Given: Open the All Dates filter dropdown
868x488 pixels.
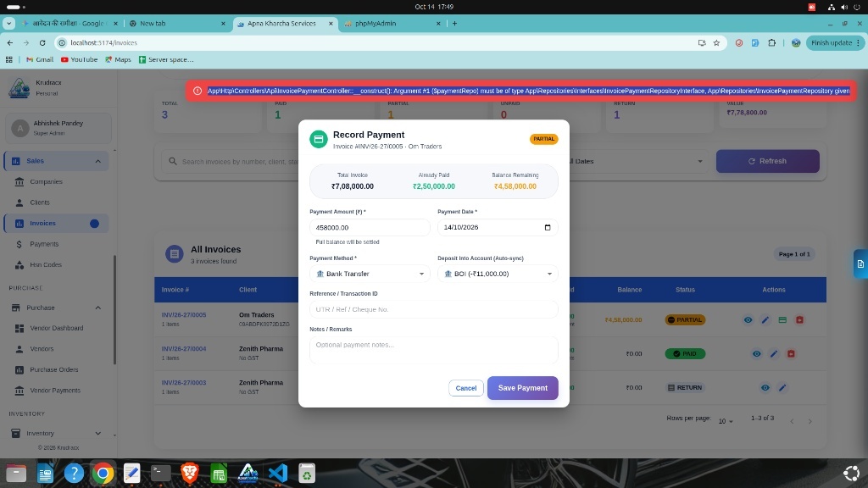Looking at the screenshot, I should click(x=637, y=161).
